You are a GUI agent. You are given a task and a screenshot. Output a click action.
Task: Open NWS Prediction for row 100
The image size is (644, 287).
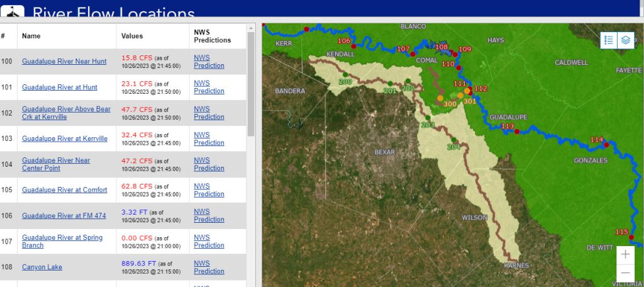(x=209, y=62)
